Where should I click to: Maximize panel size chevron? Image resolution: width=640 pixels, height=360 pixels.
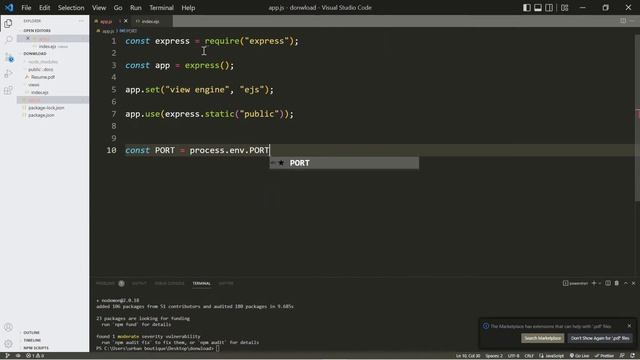pos(626,283)
